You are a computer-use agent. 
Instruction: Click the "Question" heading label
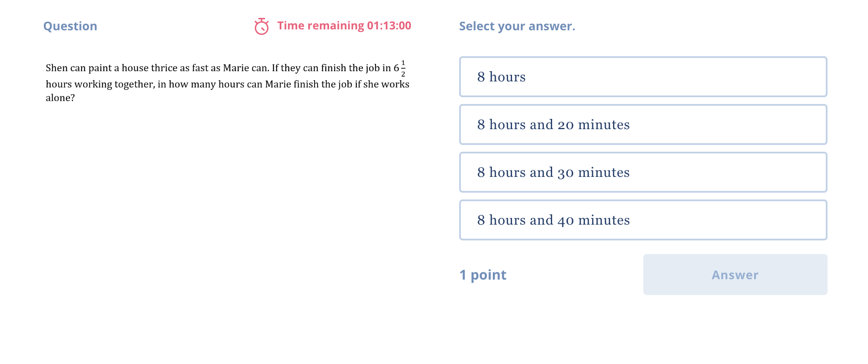coord(70,26)
